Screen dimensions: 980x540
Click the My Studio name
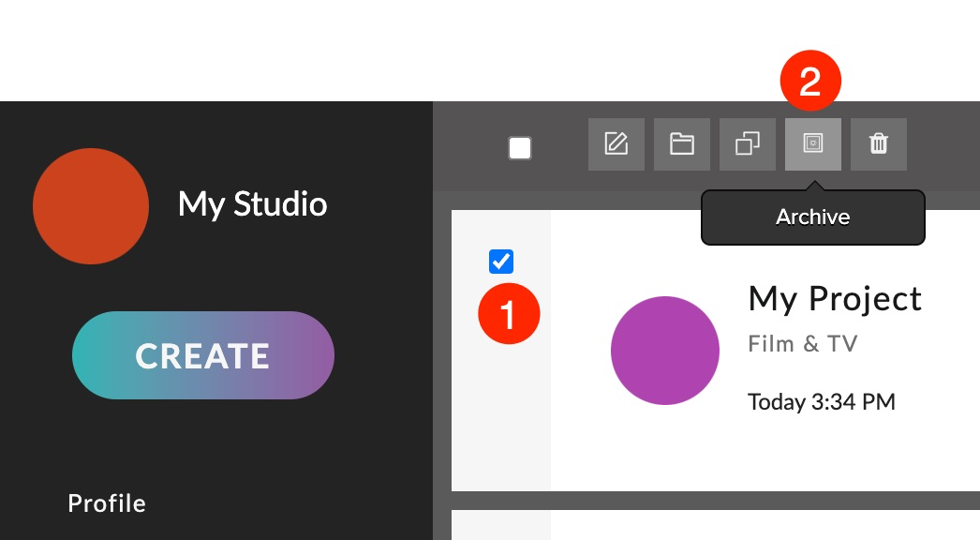[x=252, y=203]
